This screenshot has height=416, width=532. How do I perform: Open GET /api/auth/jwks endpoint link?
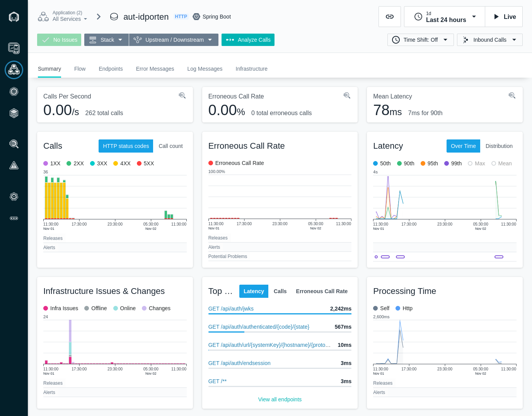(231, 309)
